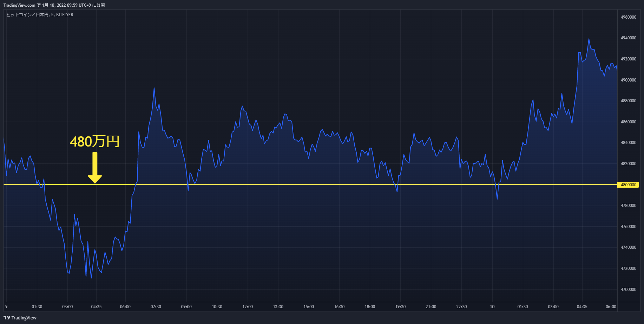Click price axis value 4720000

point(629,268)
